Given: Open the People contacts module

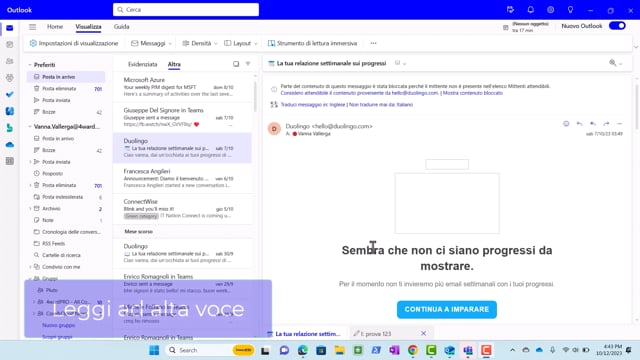Looking at the screenshot, I should [x=10, y=61].
